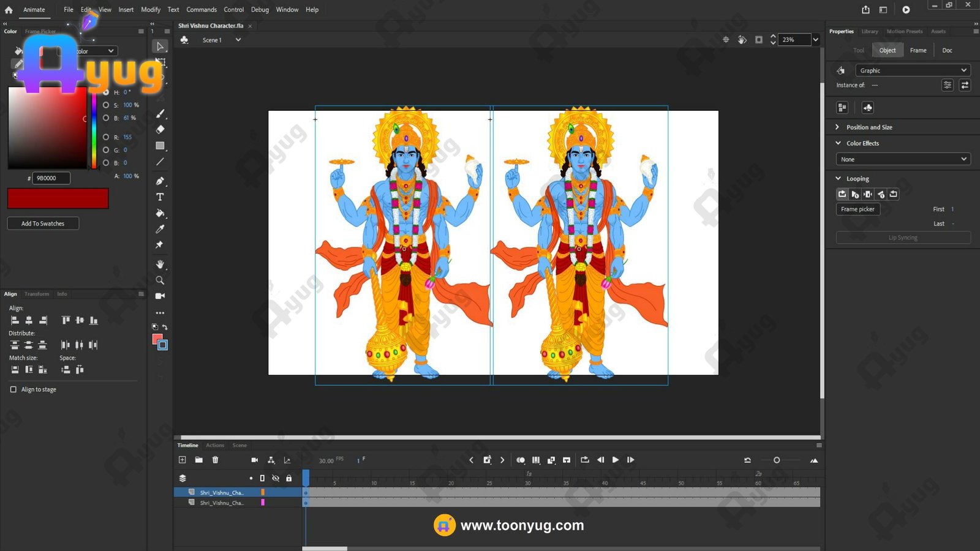The width and height of the screenshot is (980, 551).
Task: Collapse the Looping section
Action: (x=838, y=179)
